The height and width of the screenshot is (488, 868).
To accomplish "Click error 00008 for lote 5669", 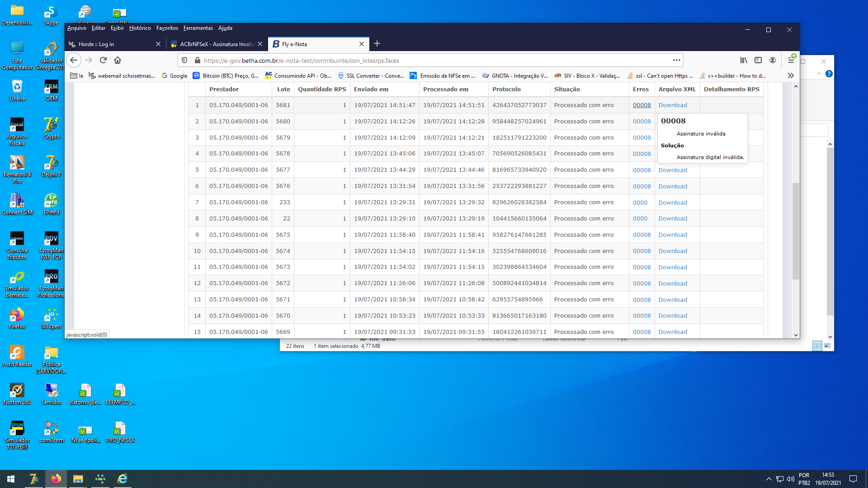I will (x=642, y=332).
